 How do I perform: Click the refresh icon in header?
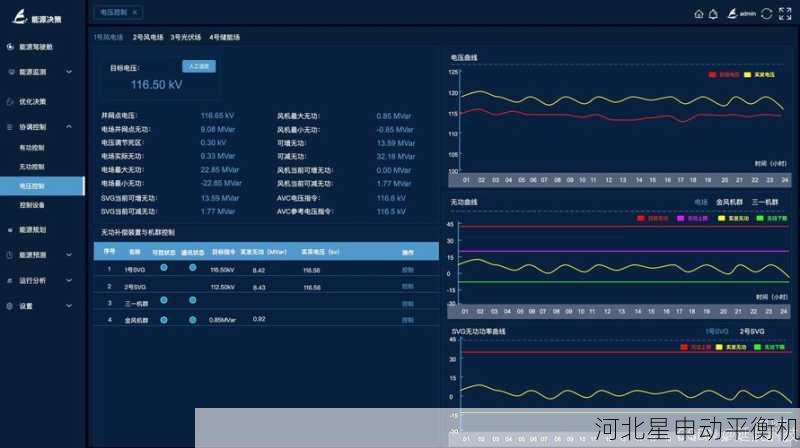pos(766,14)
